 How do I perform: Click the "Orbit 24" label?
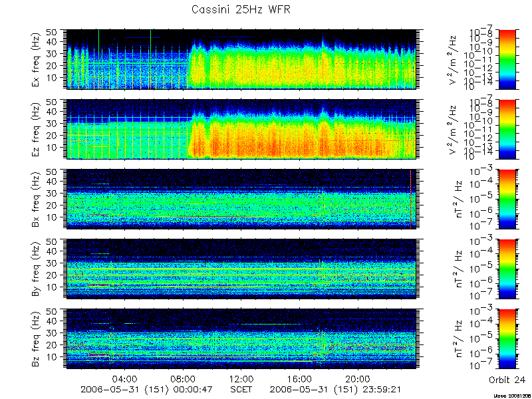click(507, 380)
